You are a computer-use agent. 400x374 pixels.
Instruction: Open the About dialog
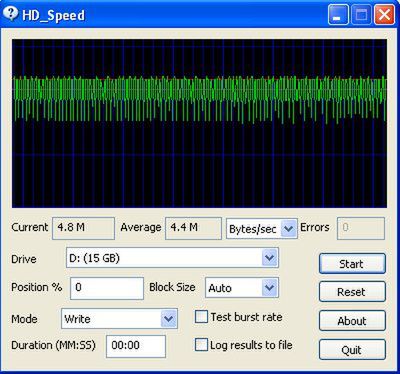point(352,321)
